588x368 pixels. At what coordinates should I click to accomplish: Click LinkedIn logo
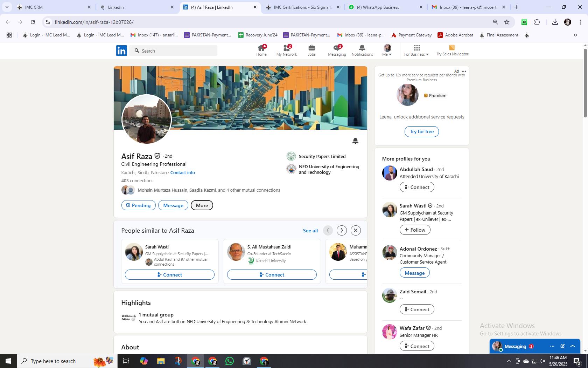(121, 51)
